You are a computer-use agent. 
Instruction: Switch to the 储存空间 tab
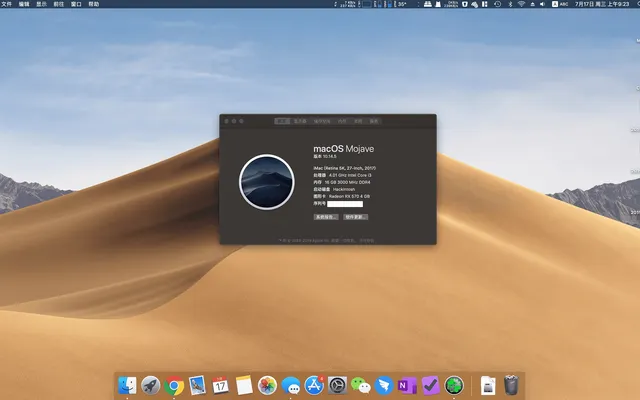(322, 121)
